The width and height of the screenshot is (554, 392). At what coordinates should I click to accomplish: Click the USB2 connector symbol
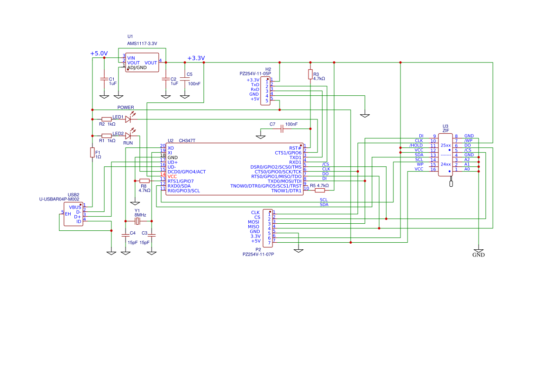[x=73, y=214]
